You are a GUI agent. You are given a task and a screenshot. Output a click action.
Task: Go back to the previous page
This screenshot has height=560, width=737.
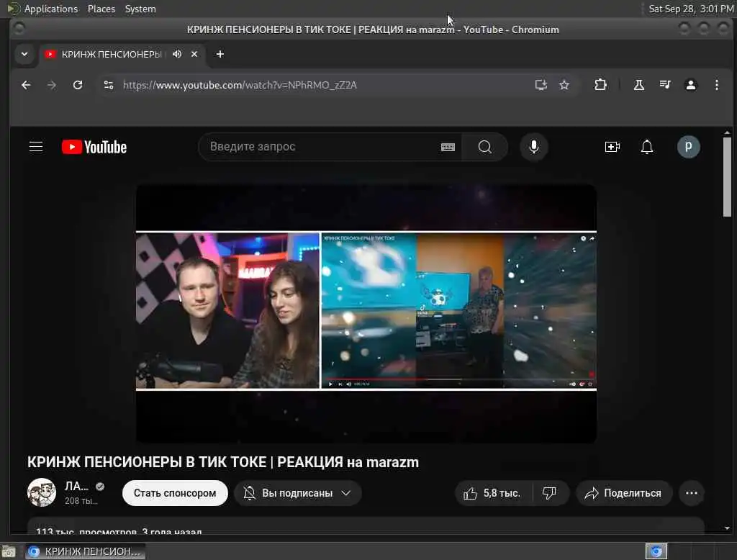click(x=26, y=85)
